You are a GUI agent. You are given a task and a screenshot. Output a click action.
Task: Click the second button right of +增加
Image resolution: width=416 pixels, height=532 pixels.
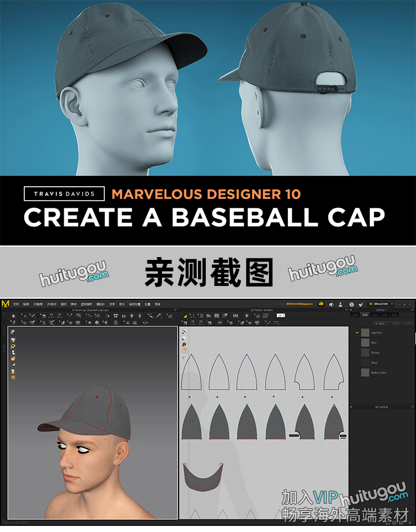[394, 324]
